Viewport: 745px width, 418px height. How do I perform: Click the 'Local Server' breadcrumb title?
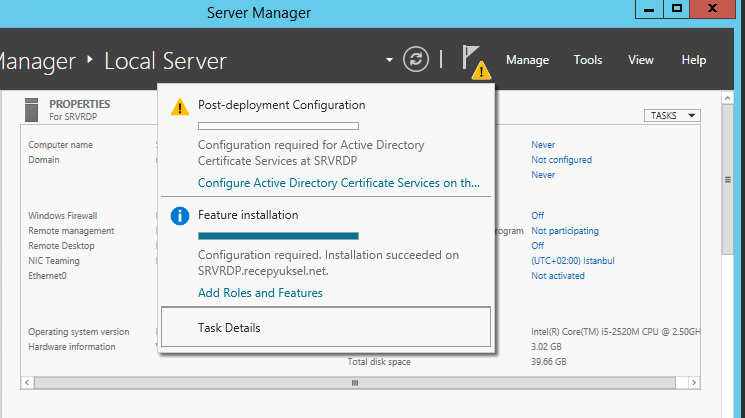click(x=165, y=61)
